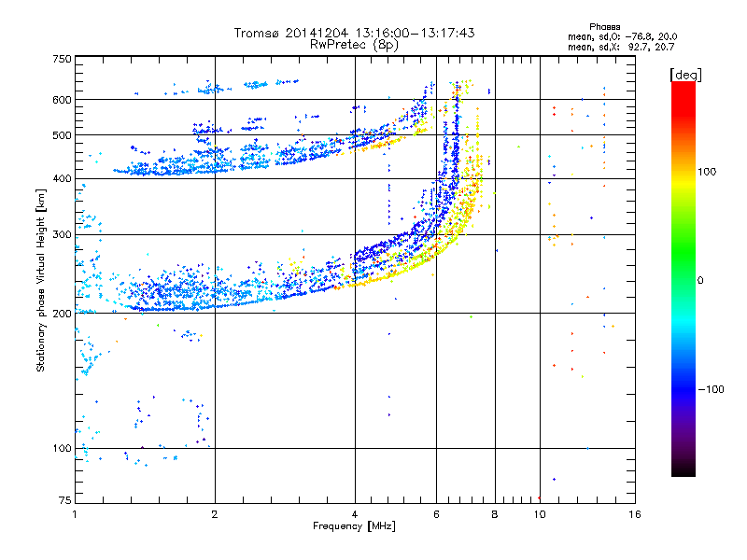Image resolution: width=747 pixels, height=560 pixels.
Task: Click the '200' y-axis tick label
Action: coord(63,314)
